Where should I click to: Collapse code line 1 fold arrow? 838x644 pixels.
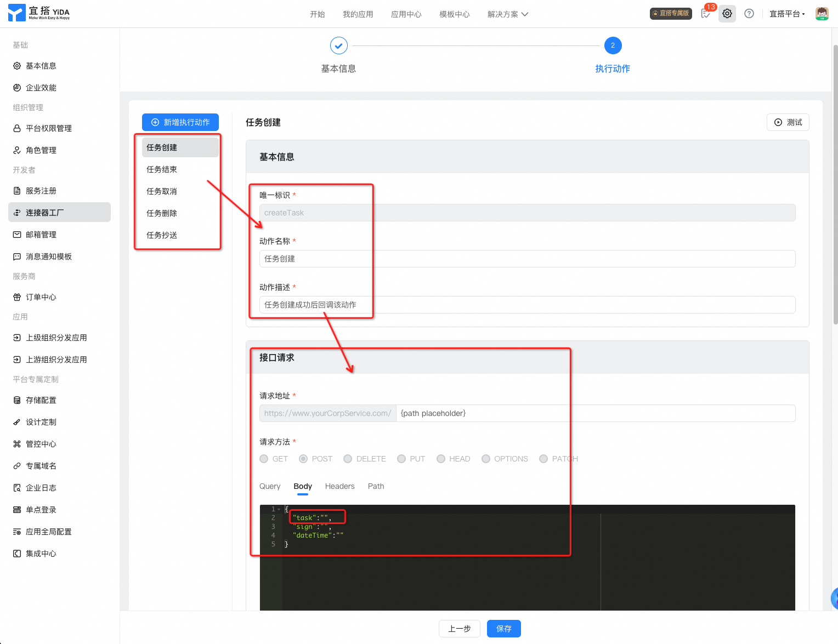pyautogui.click(x=279, y=509)
